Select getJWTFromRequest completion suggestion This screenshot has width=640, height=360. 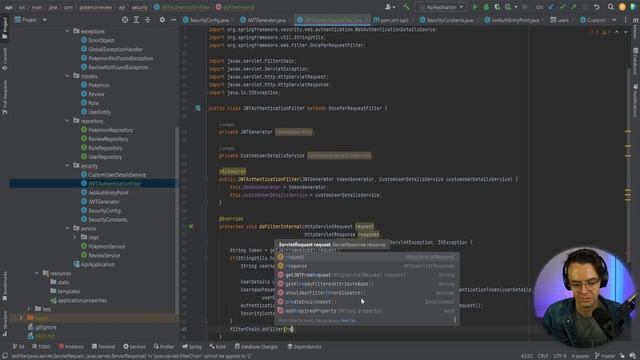click(366, 275)
